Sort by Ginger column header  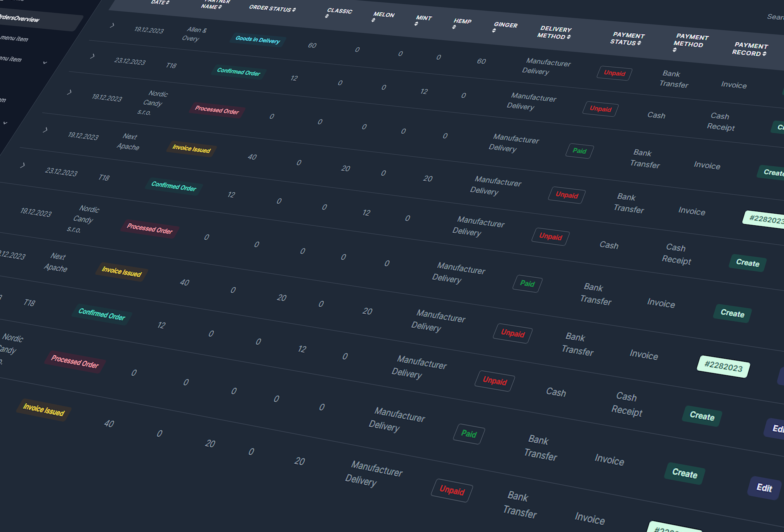click(x=505, y=27)
